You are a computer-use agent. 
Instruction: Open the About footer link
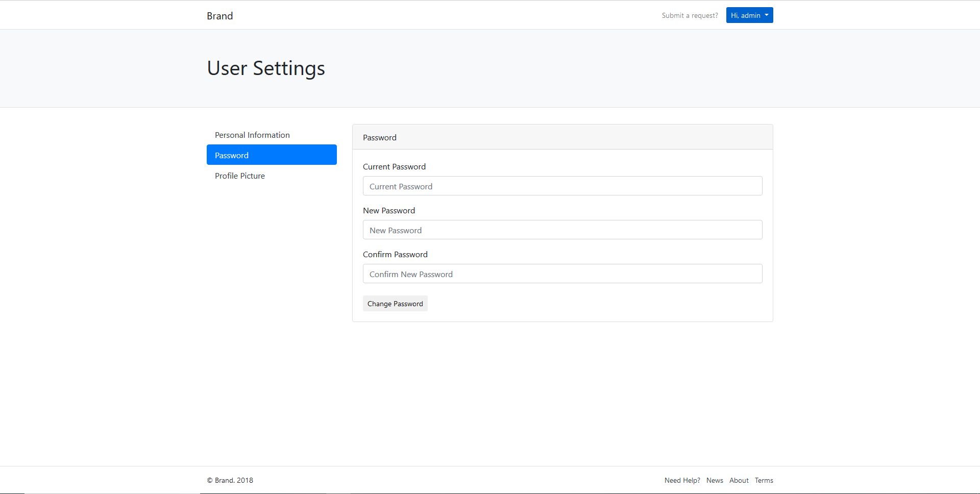[739, 480]
